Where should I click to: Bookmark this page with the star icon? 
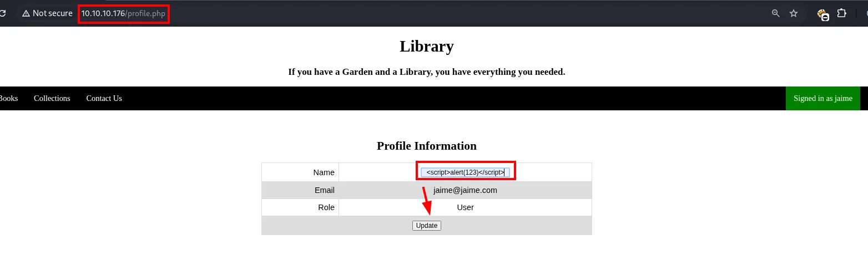(x=794, y=13)
